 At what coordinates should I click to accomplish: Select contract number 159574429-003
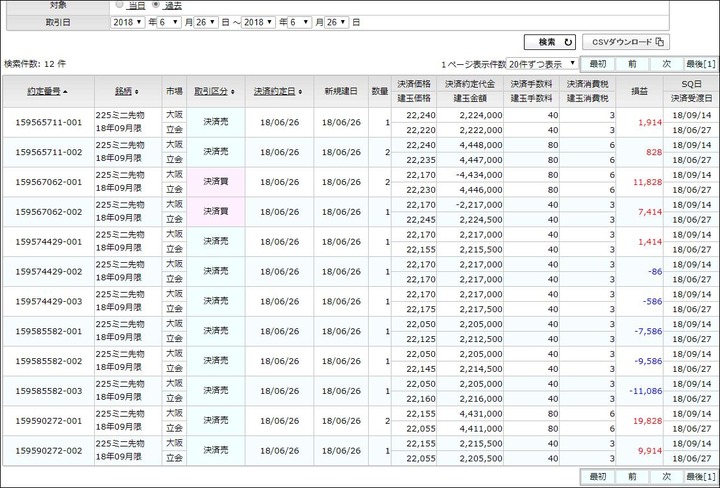click(48, 302)
